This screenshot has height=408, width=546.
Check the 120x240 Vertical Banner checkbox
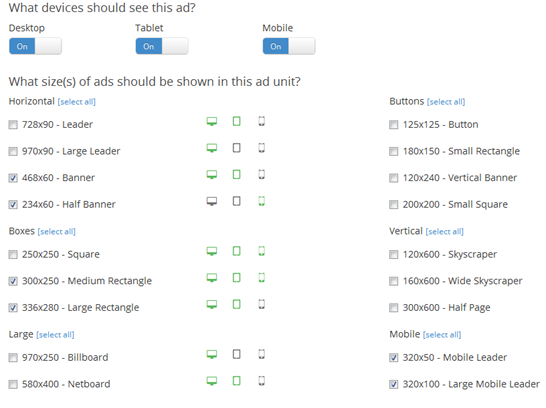pos(393,178)
